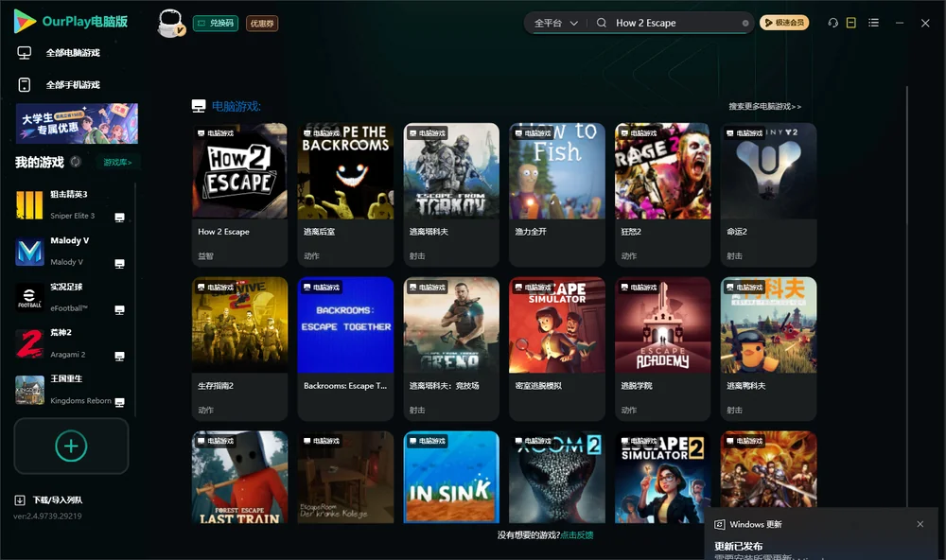
Task: Close the Windows Update notification
Action: [920, 524]
